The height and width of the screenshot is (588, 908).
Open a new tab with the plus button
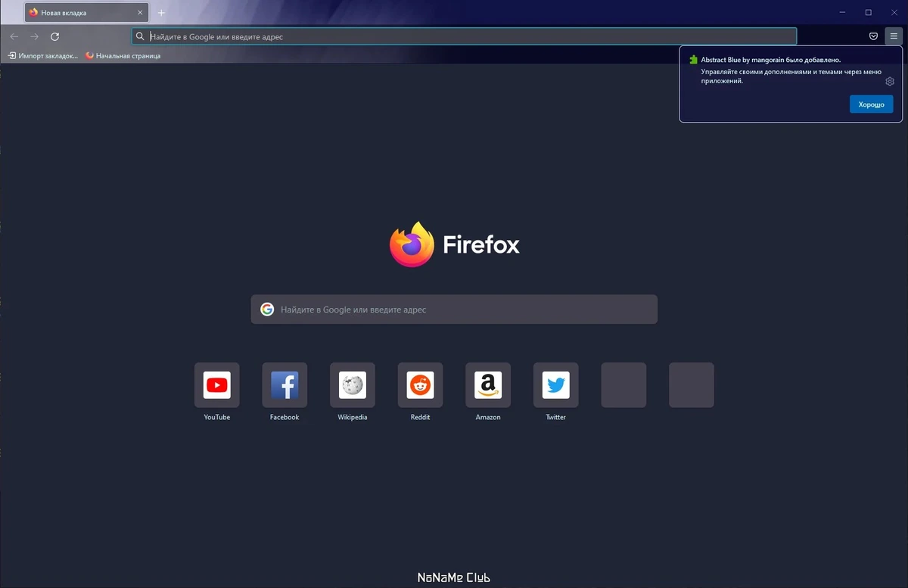[161, 13]
